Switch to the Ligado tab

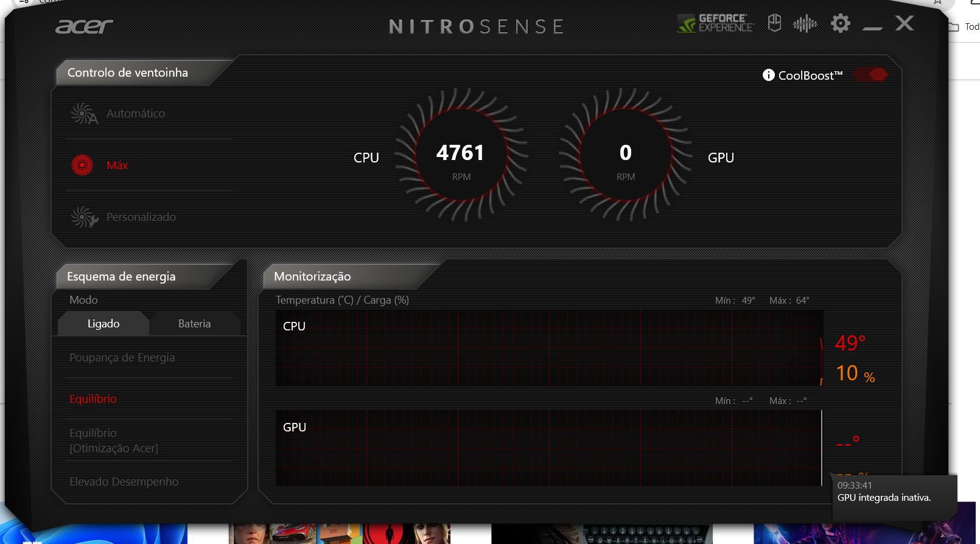click(103, 324)
